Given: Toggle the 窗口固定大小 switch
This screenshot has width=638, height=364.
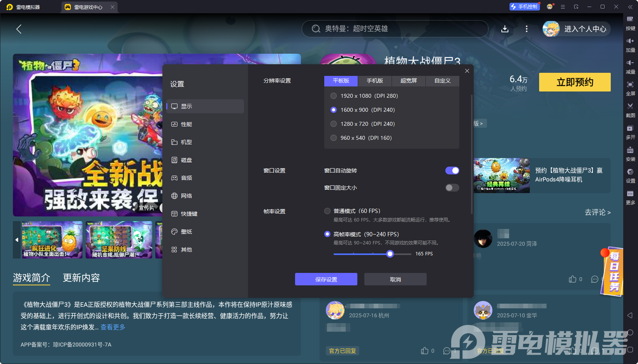Looking at the screenshot, I should [452, 188].
